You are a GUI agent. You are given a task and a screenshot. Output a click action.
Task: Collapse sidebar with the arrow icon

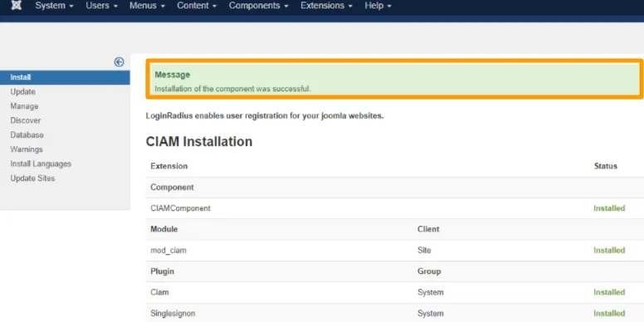pyautogui.click(x=119, y=62)
